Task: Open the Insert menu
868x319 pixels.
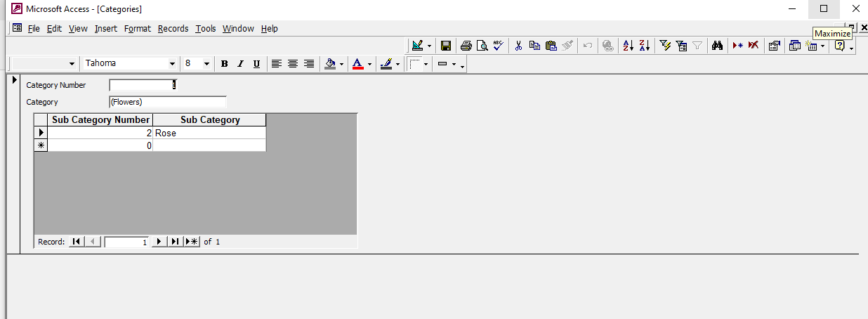Action: pyautogui.click(x=106, y=29)
